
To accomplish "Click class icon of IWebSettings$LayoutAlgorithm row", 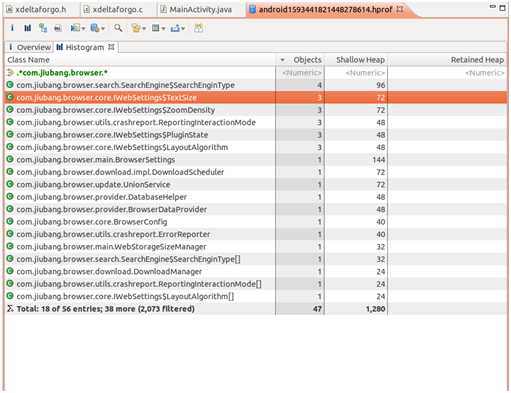I will coord(10,147).
